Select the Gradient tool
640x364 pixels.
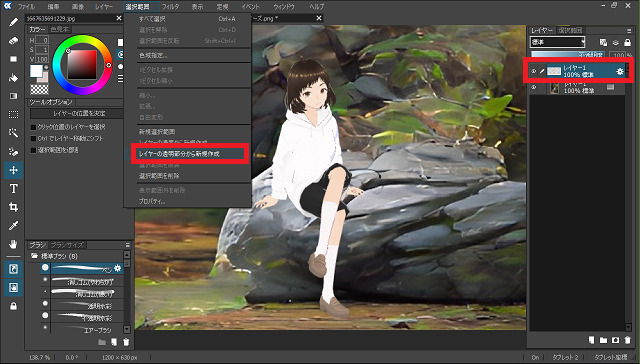click(13, 96)
